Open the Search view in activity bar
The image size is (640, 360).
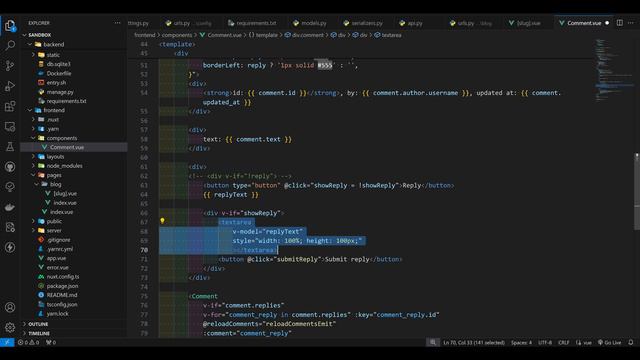tap(10, 45)
